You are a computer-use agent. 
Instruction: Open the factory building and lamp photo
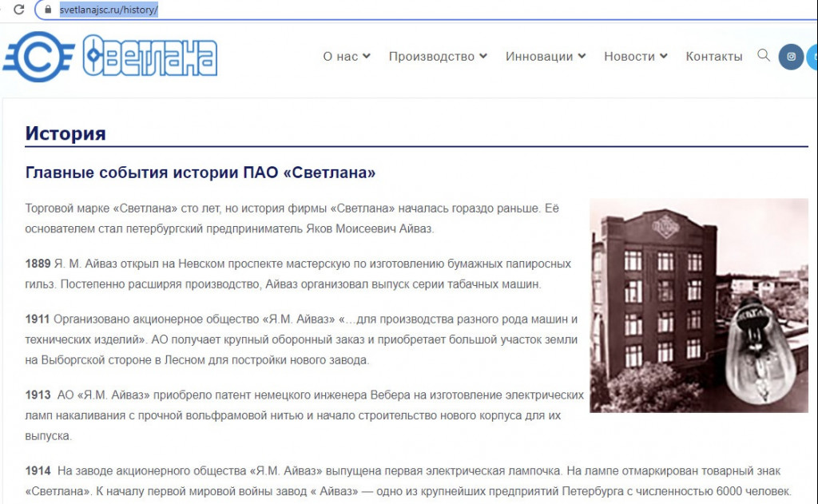[x=698, y=305]
